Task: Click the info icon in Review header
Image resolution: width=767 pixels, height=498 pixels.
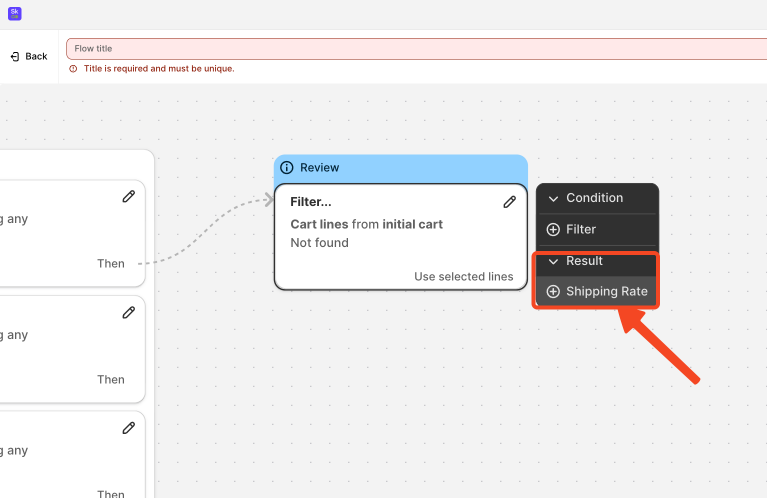Action: [287, 168]
